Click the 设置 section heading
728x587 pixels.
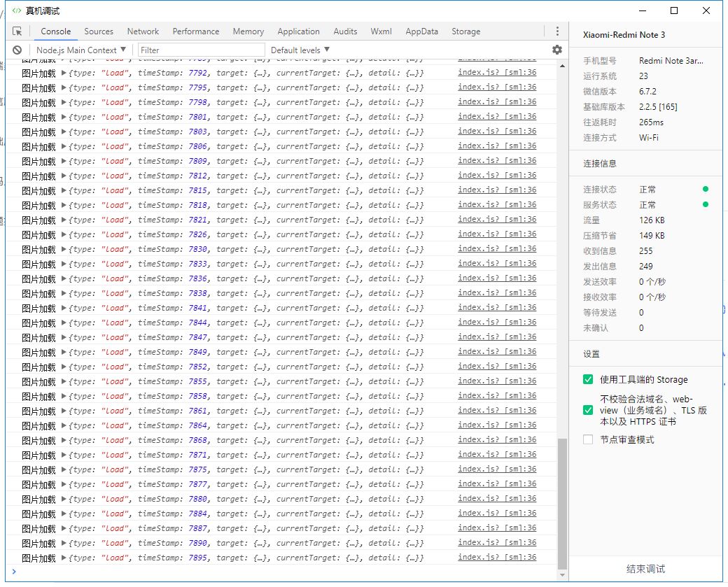[x=591, y=354]
